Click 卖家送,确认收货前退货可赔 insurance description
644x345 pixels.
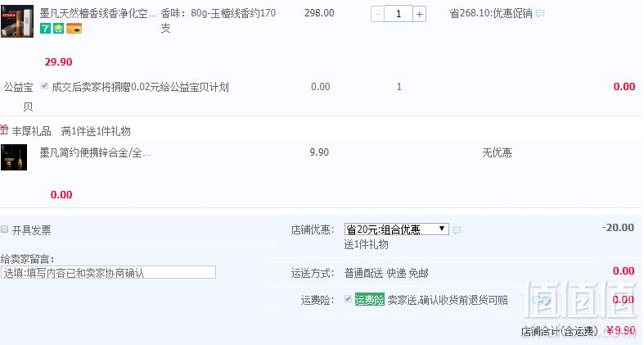click(448, 300)
